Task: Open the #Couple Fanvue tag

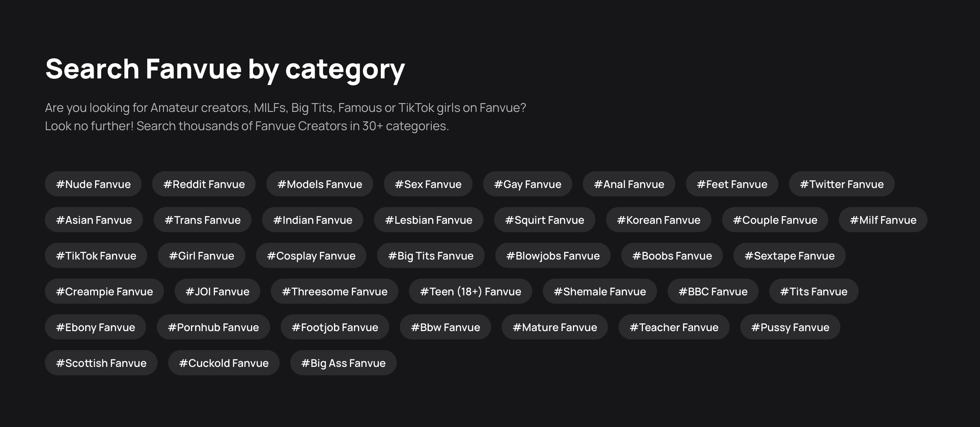Action: [x=775, y=220]
